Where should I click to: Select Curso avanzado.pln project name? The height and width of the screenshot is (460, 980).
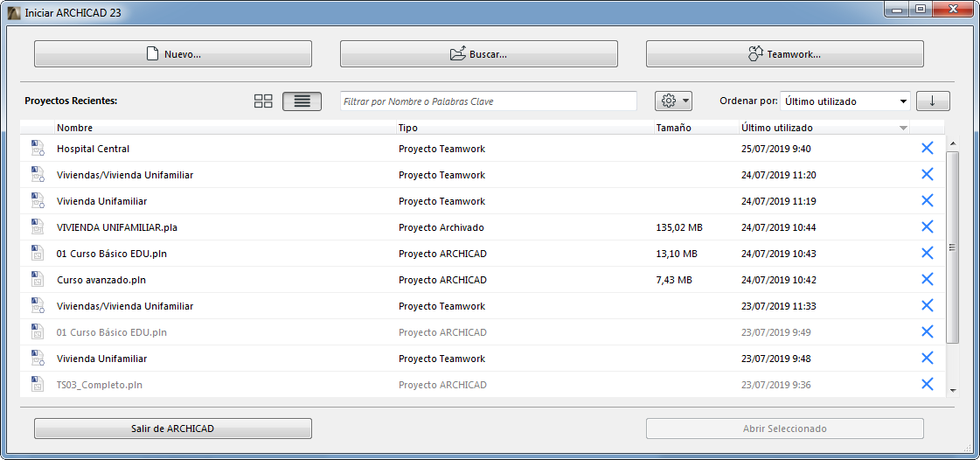pyautogui.click(x=101, y=280)
